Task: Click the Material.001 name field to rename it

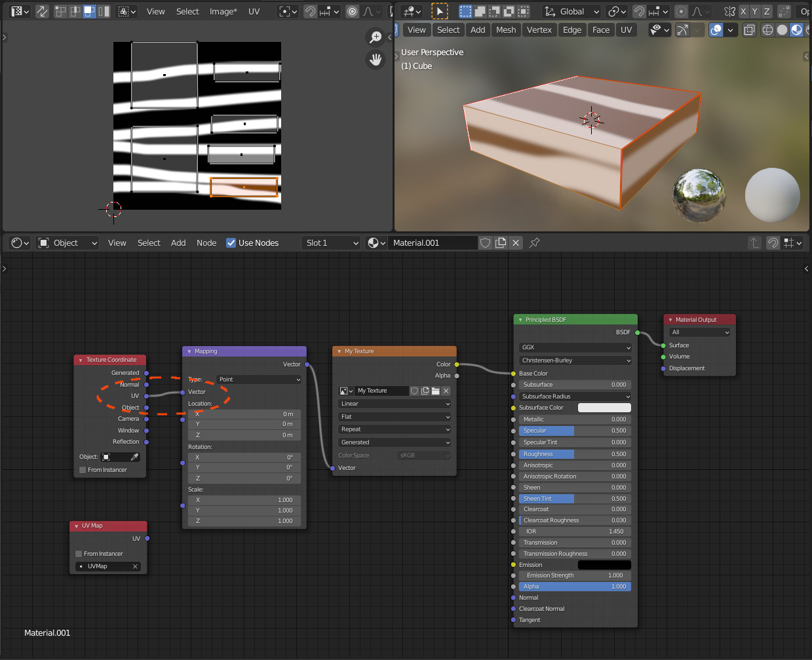Action: (x=433, y=243)
